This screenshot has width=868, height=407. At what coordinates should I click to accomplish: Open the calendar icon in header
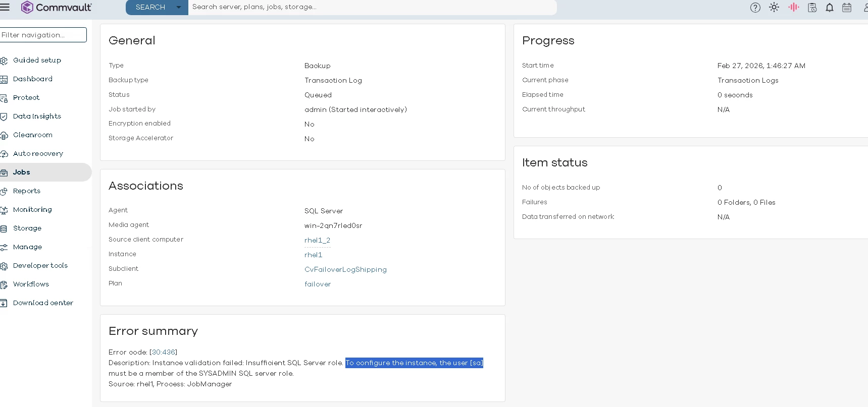(847, 8)
